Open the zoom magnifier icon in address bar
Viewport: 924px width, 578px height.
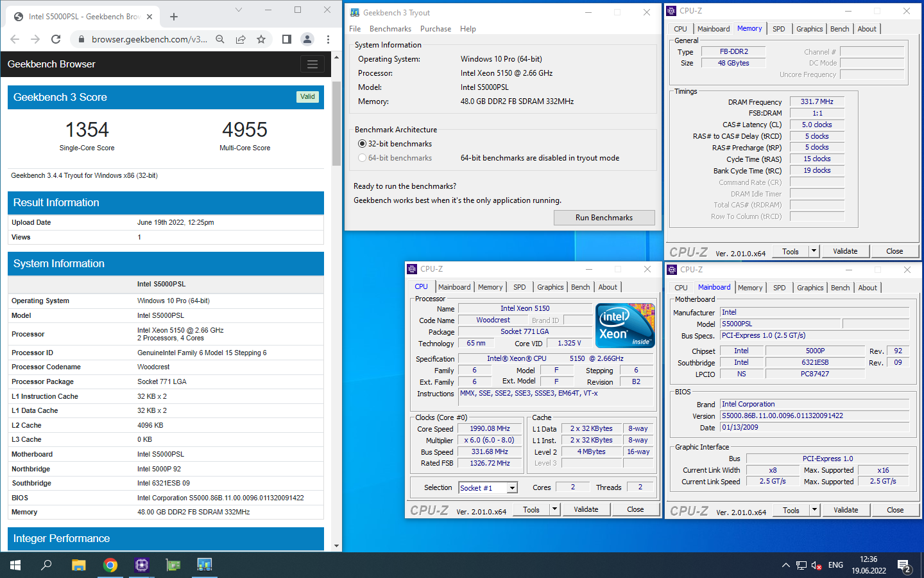pyautogui.click(x=220, y=39)
